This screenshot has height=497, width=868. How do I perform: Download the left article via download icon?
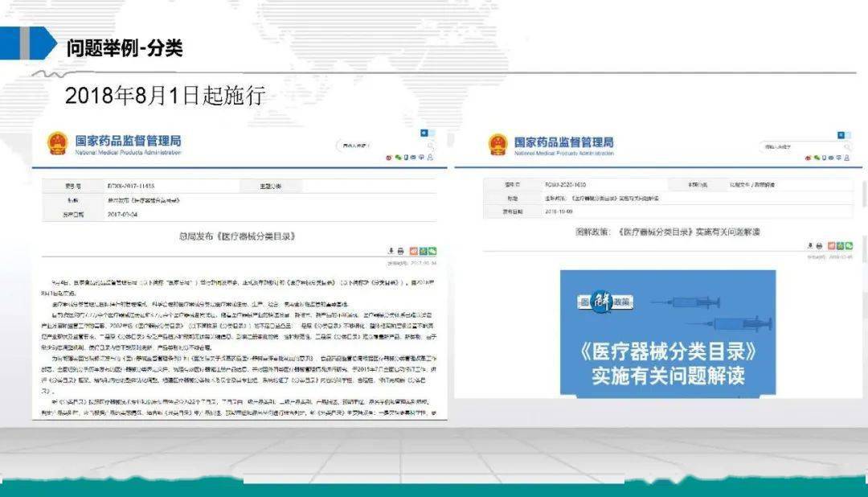pos(391,251)
